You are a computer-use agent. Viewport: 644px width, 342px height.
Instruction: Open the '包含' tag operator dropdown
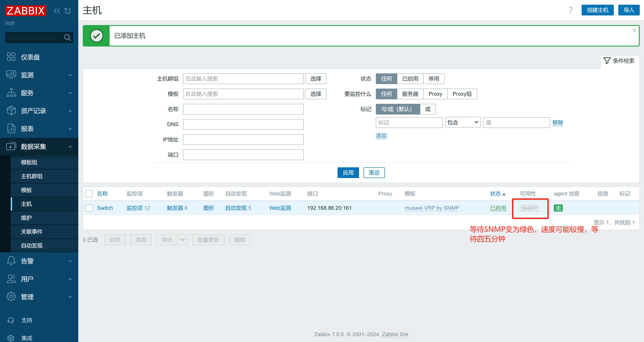point(463,123)
